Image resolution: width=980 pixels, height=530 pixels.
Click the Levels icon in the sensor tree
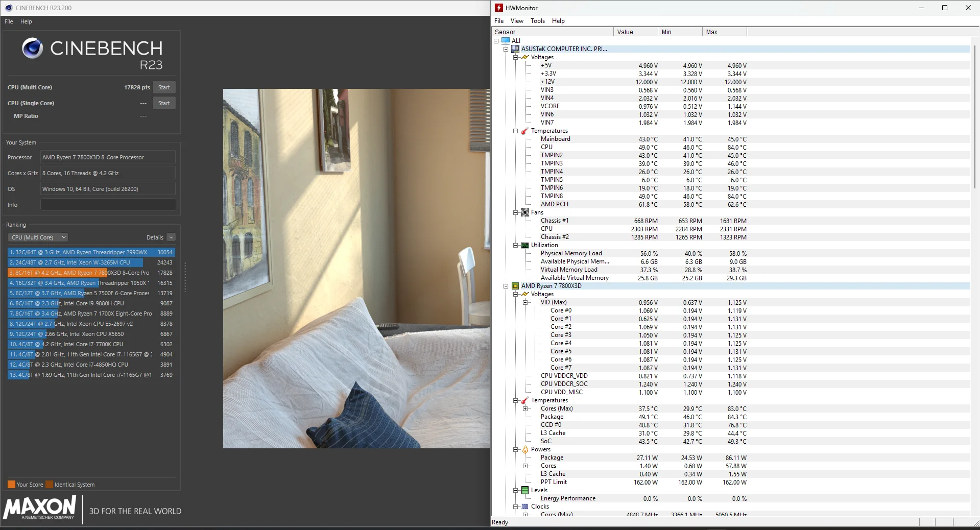pyautogui.click(x=525, y=490)
